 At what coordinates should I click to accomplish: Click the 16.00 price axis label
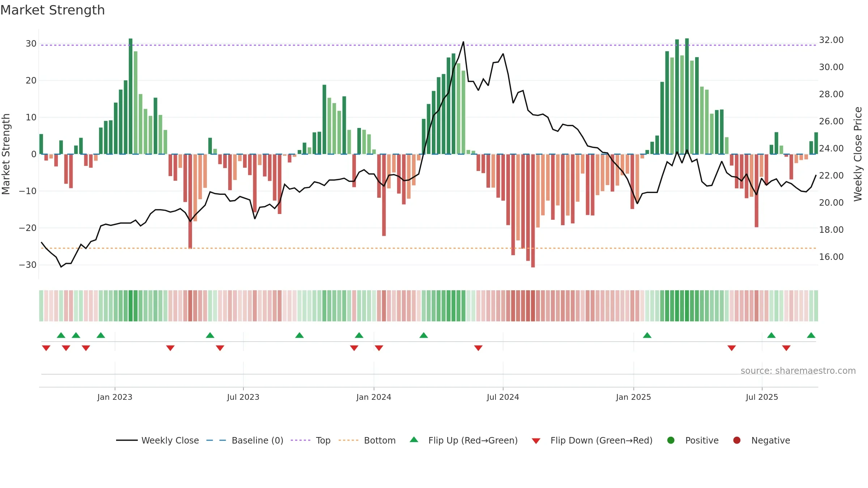point(831,257)
